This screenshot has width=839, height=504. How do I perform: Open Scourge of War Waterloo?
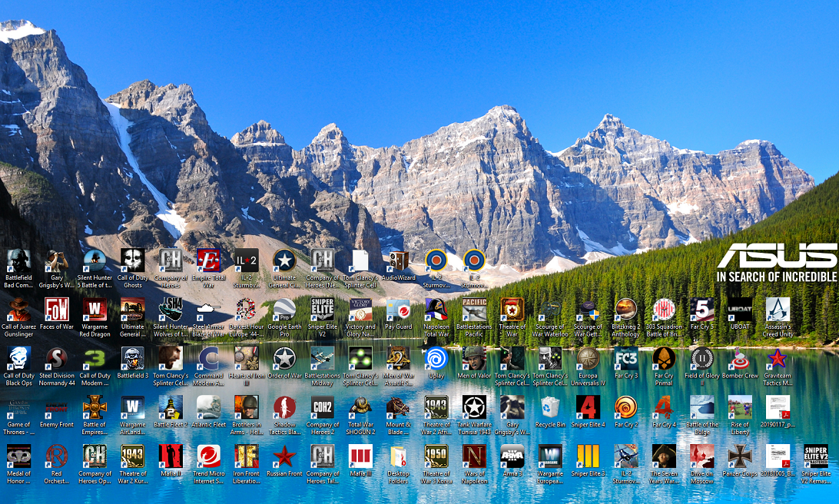pos(550,310)
